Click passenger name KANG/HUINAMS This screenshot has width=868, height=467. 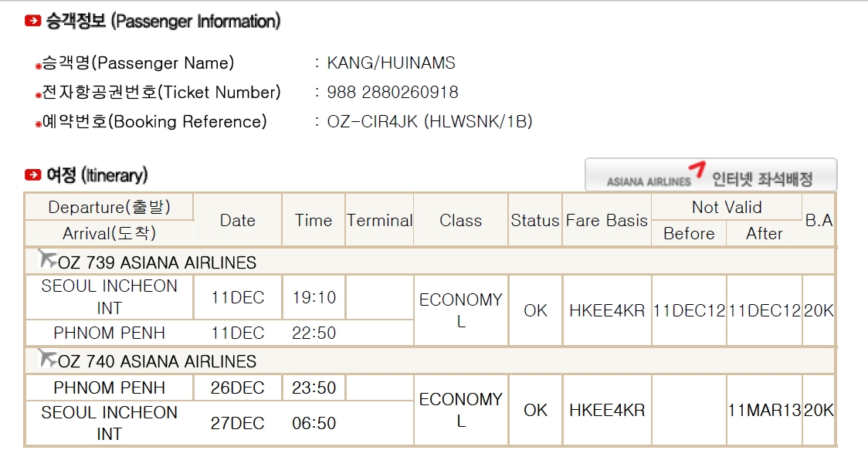pyautogui.click(x=391, y=63)
